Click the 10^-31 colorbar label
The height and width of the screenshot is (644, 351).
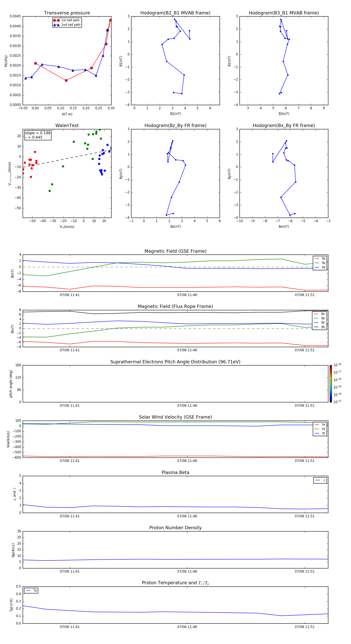(x=337, y=402)
